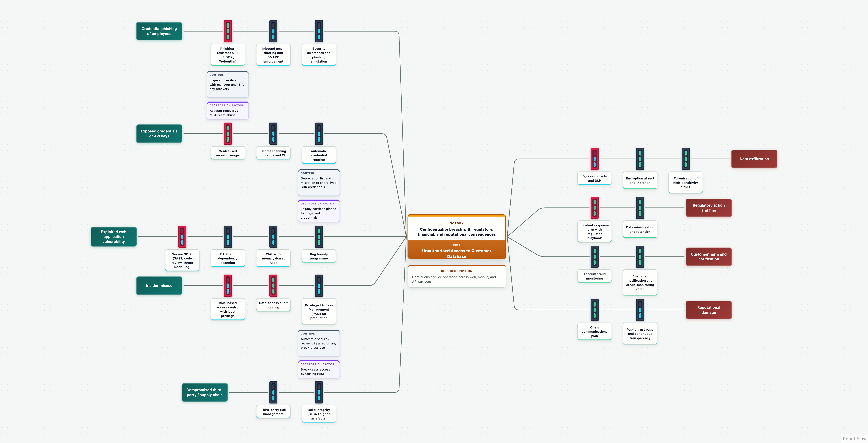
Task: Click the Data-access audit logging label
Action: coord(273,305)
